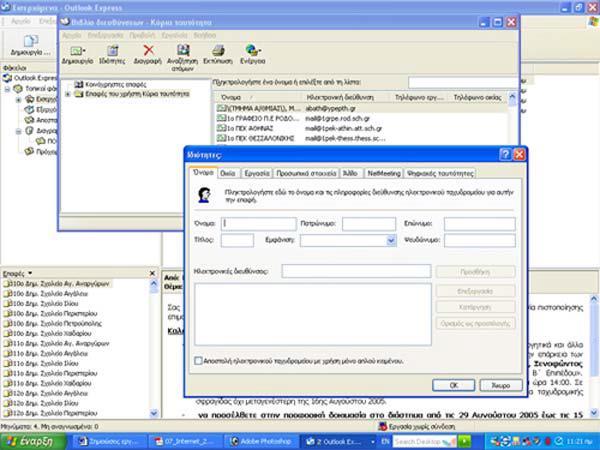Click the EN language indicator in taskbar

pyautogui.click(x=385, y=442)
